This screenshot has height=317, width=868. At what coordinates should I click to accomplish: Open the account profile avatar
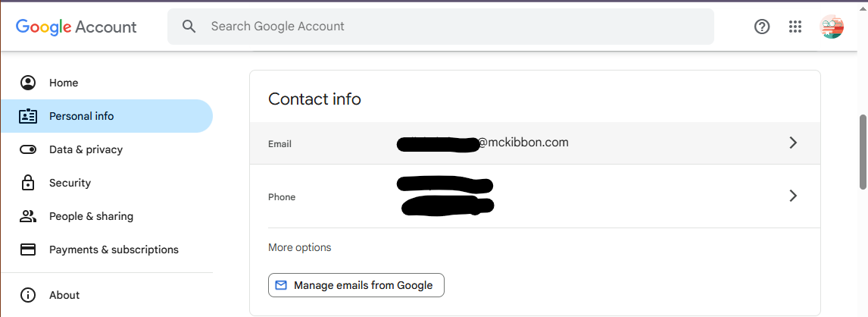(x=832, y=27)
